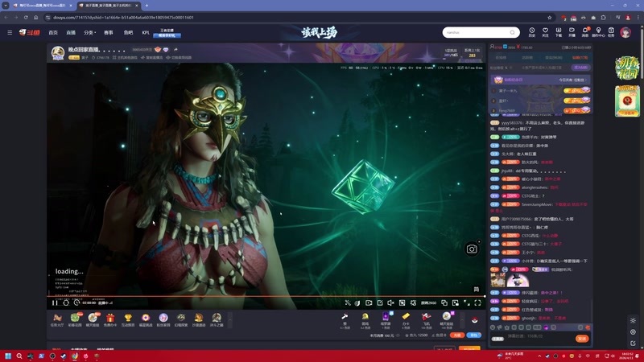This screenshot has height=362, width=644.
Task: Open the 原画2K60 video quality selector
Action: click(x=428, y=303)
